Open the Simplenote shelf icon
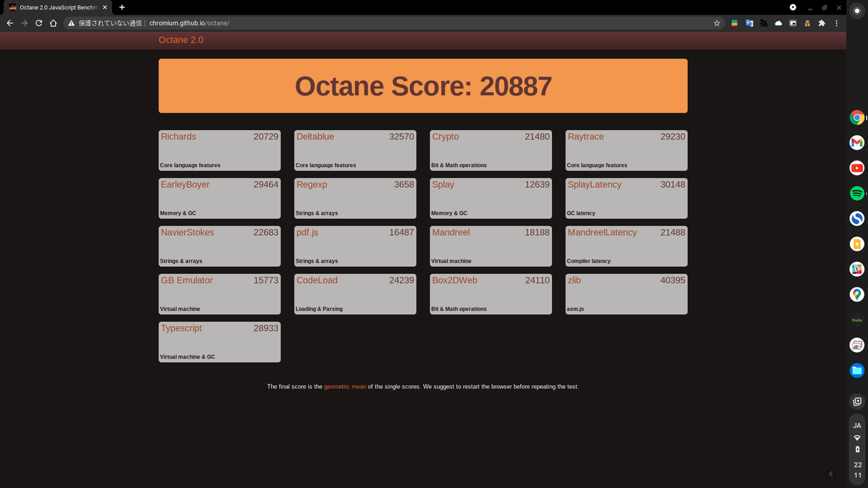The width and height of the screenshot is (868, 488). [x=857, y=218]
